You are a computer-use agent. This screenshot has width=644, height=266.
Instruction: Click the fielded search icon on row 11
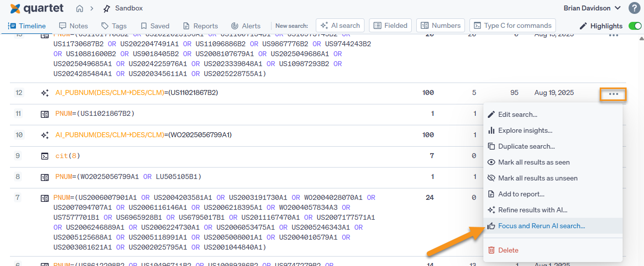(45, 114)
